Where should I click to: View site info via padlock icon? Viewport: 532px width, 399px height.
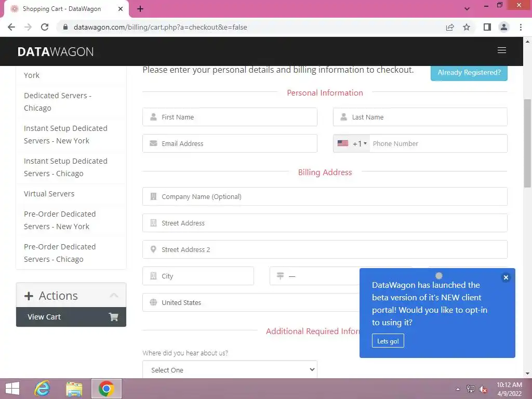[65, 27]
